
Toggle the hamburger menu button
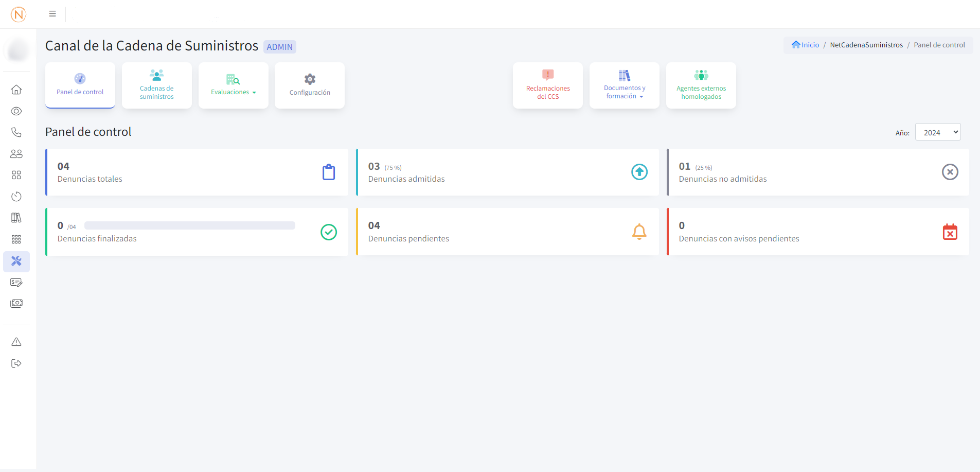coord(52,14)
